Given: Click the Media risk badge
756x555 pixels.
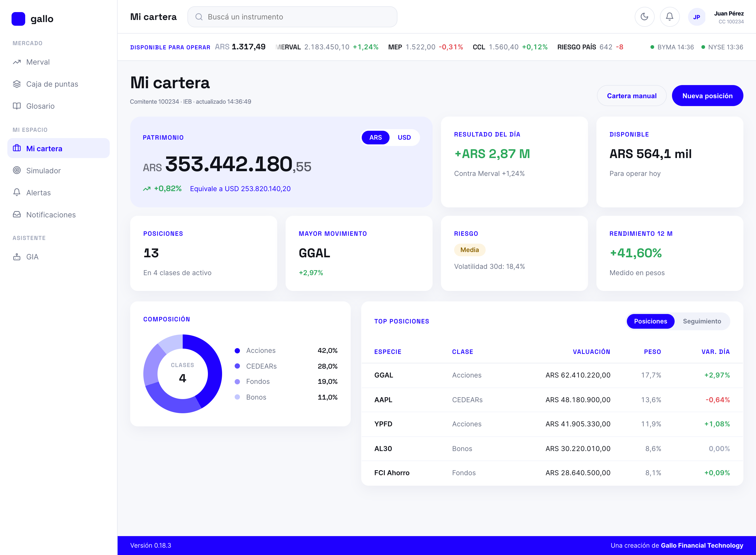Looking at the screenshot, I should (470, 250).
